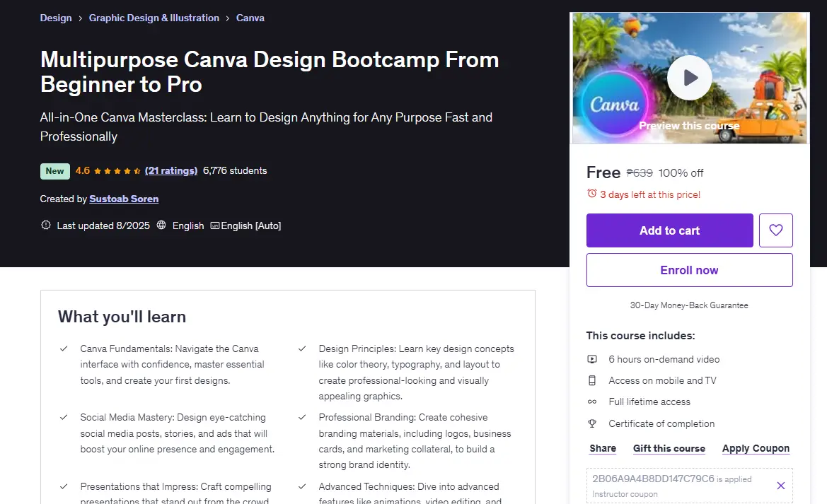This screenshot has height=504, width=827.
Task: Click the 4.6 rating number
Action: pyautogui.click(x=82, y=171)
